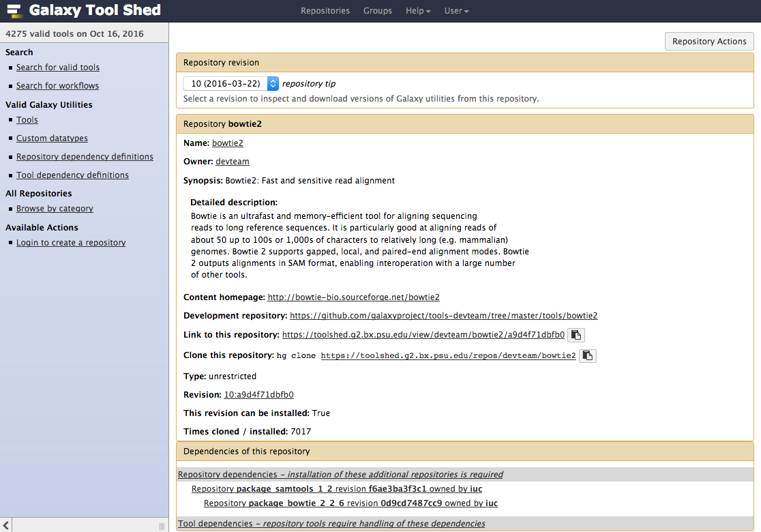Open Custom datatypes link
761x532 pixels.
[x=52, y=138]
